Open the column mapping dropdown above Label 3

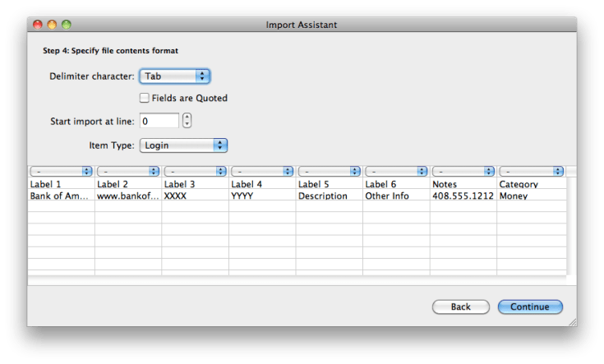point(195,171)
